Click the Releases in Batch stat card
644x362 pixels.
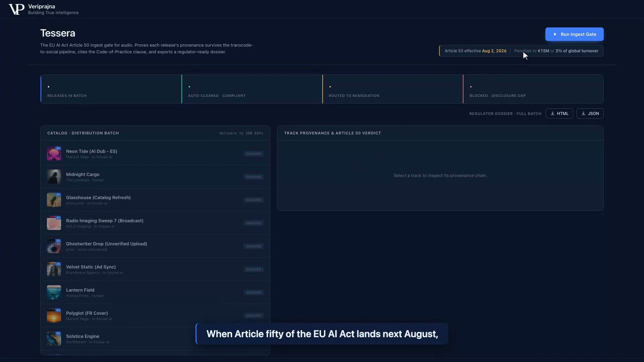pos(111,89)
